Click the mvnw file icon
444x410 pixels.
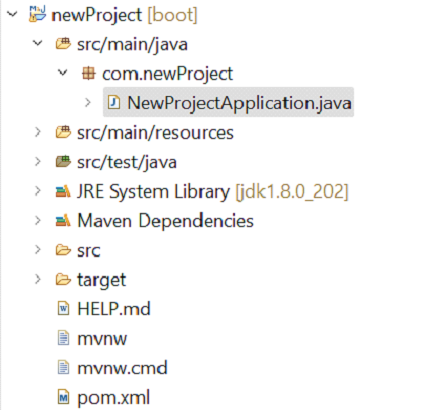(x=63, y=338)
